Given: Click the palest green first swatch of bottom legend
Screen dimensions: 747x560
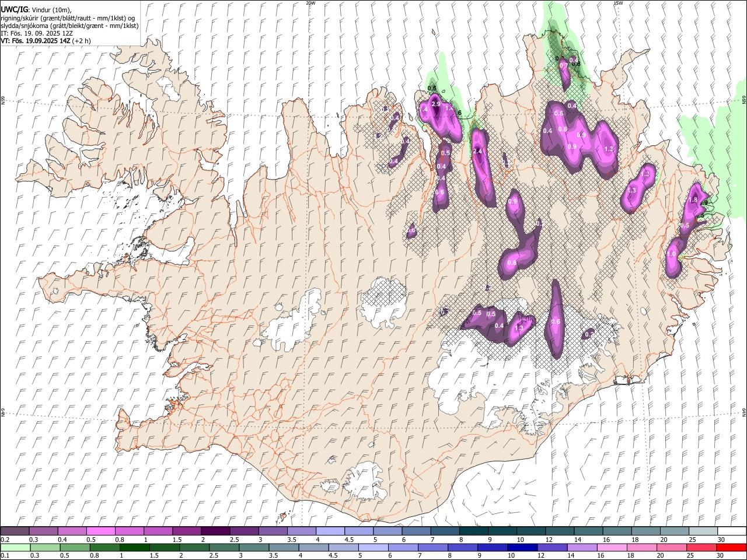Looking at the screenshot, I should coord(15,547).
